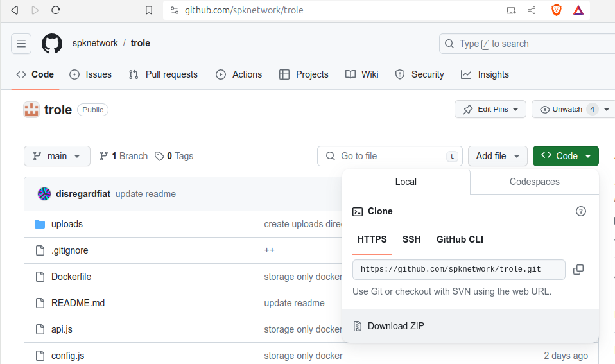Open the hamburger navigation menu
The image size is (615, 364).
[21, 44]
